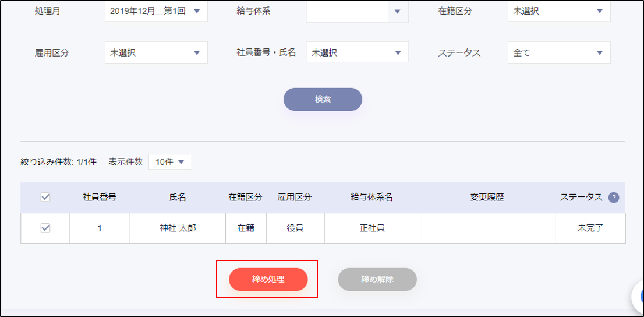Click the gray 締め解除 button
Image resolution: width=644 pixels, height=317 pixels.
click(x=377, y=279)
